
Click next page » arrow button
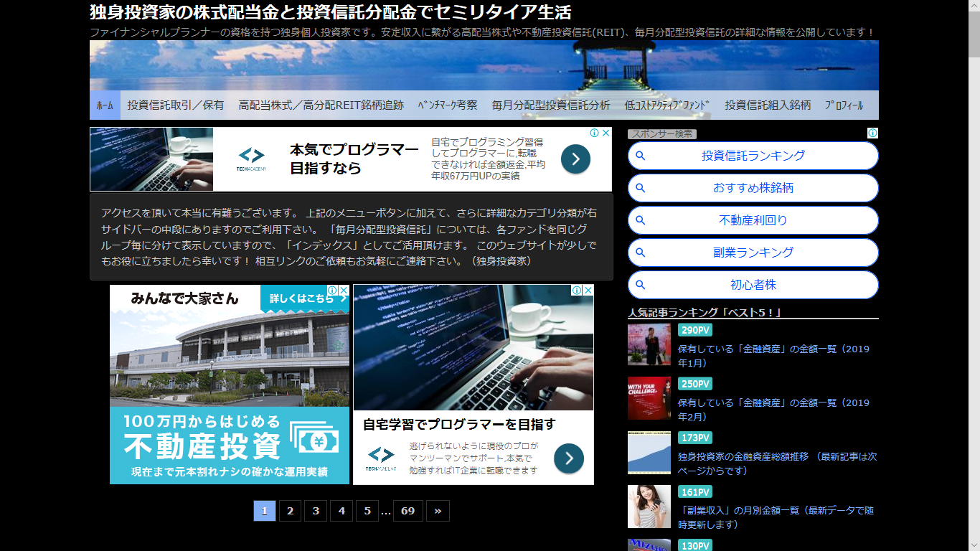point(438,511)
